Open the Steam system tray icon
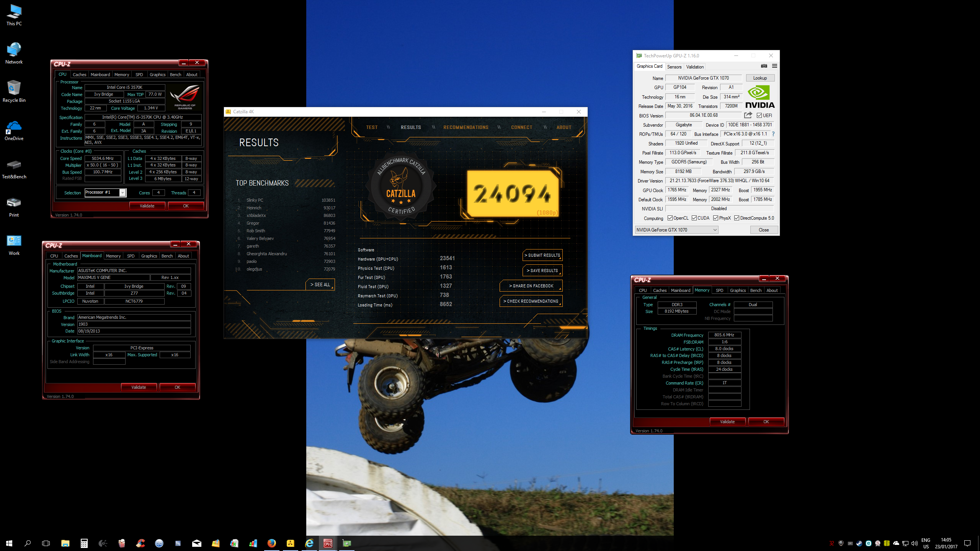This screenshot has width=980, height=551. (x=859, y=543)
